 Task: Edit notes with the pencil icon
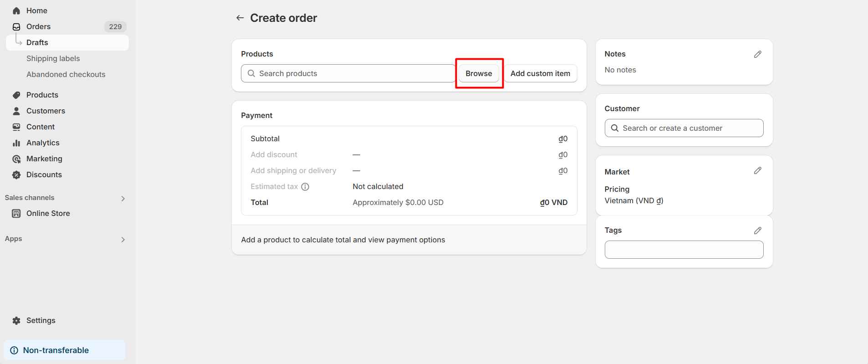[757, 54]
